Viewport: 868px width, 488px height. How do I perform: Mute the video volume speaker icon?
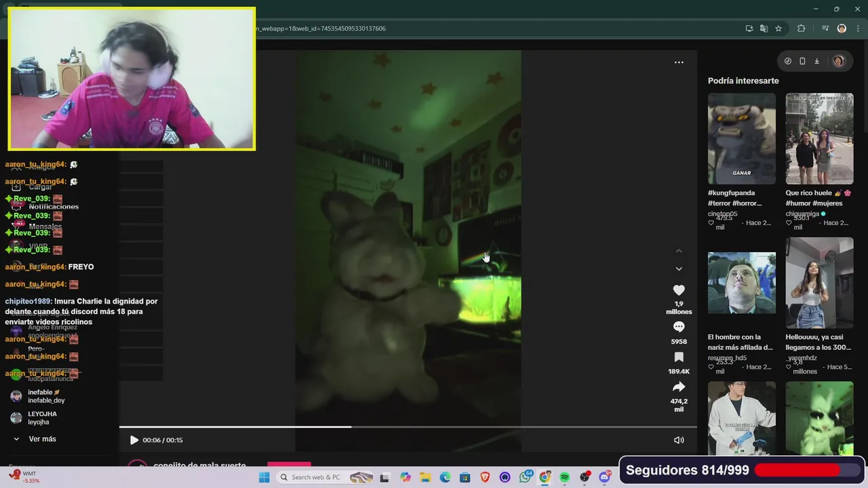point(679,440)
